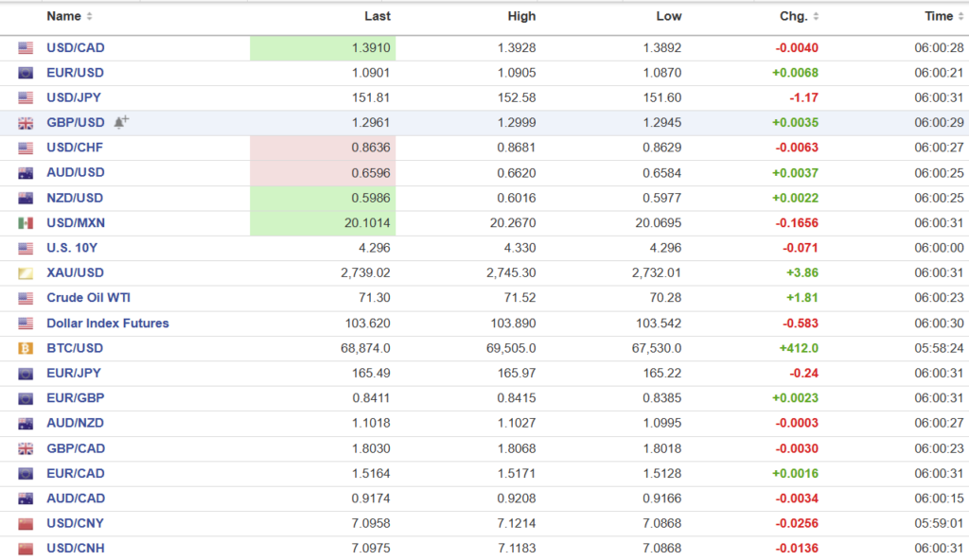Select the USD/CNH row's change value
Viewport: 969px width, 560px height.
pos(796,549)
